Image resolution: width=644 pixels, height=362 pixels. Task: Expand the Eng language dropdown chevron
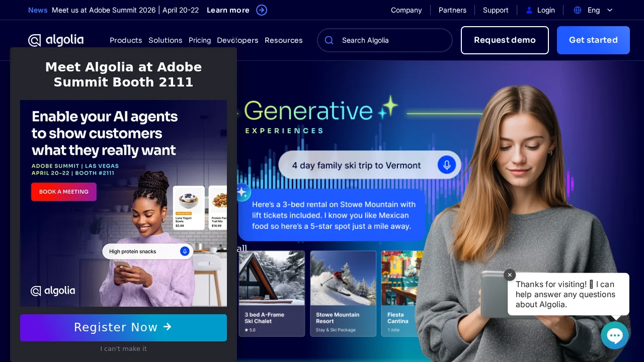(x=610, y=10)
